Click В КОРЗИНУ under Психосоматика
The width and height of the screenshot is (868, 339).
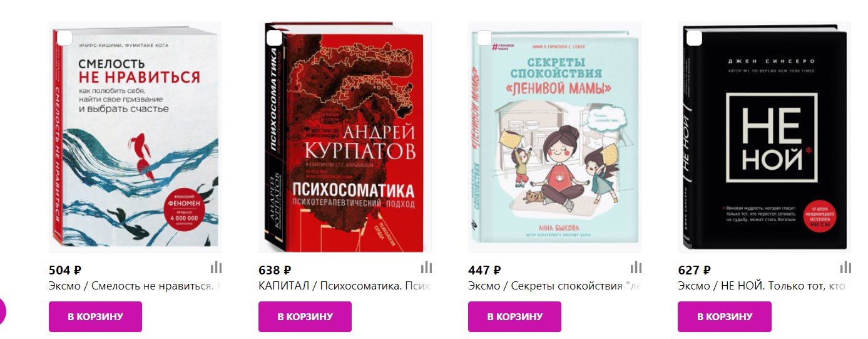coord(305,316)
